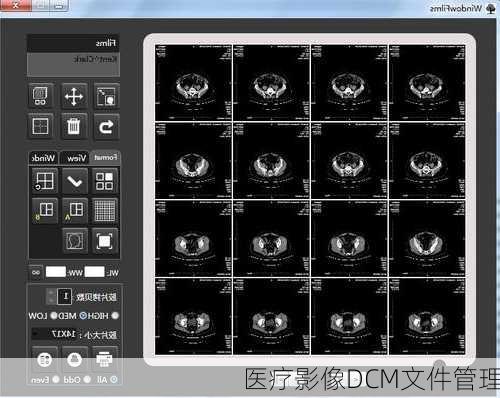Click the film copies number field
Viewport: 500px width, 398px height.
pyautogui.click(x=64, y=296)
